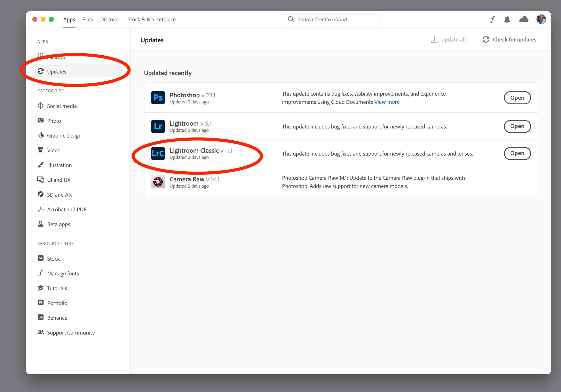Switch to the Files tab
This screenshot has height=392, width=561.
click(87, 19)
